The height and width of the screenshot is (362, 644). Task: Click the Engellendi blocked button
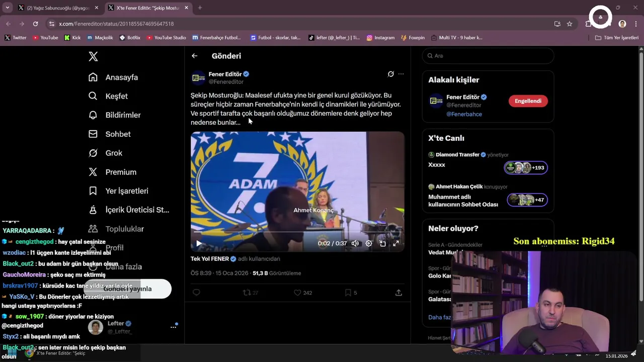528,101
